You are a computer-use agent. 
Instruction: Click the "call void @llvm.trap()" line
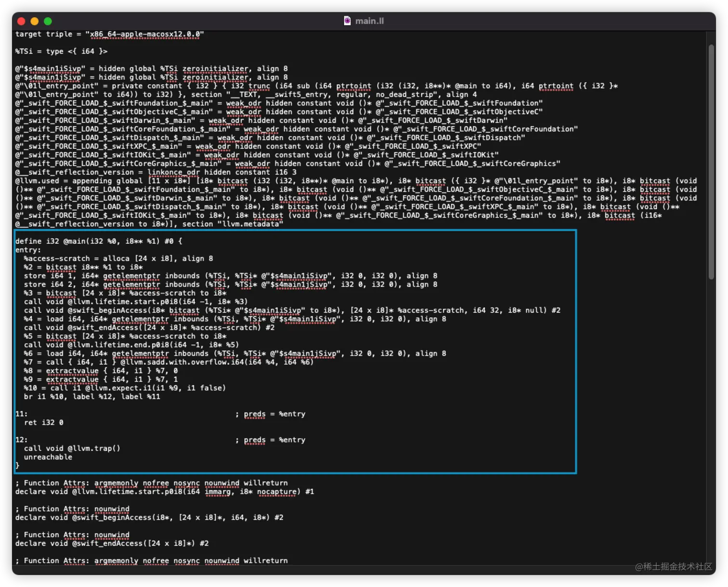[72, 449]
